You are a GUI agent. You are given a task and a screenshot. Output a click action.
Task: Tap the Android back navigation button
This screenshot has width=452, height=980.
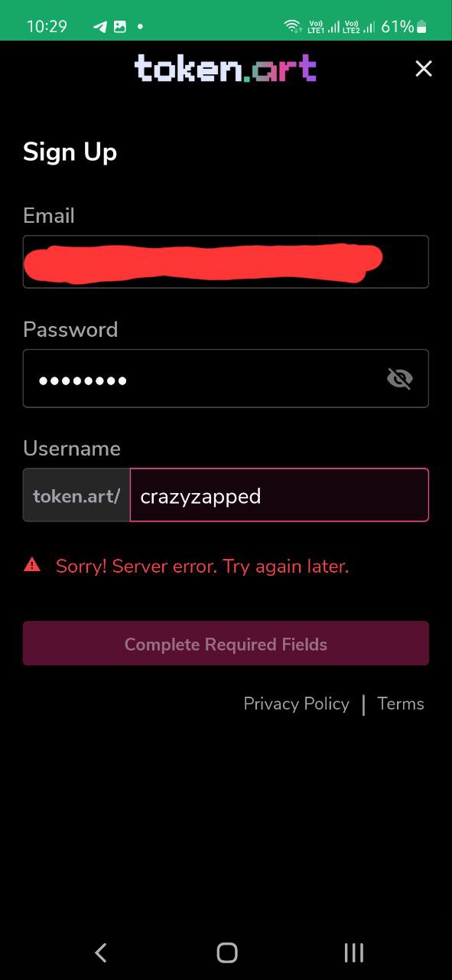click(100, 952)
